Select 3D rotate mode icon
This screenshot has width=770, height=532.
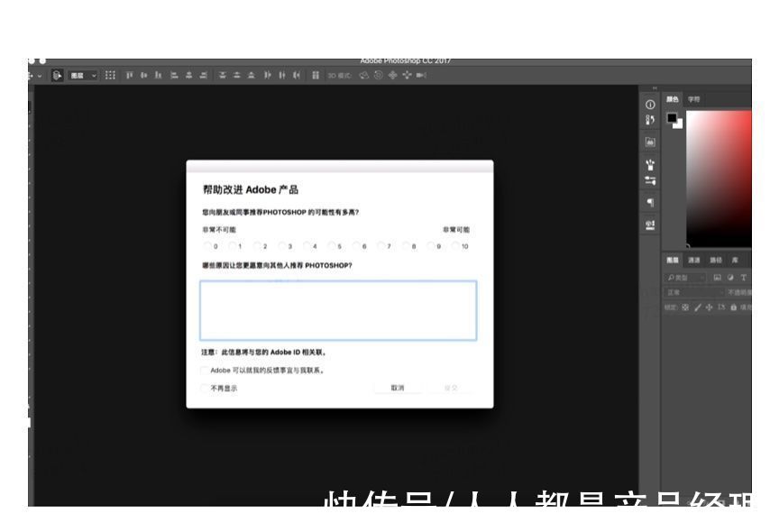tap(364, 75)
